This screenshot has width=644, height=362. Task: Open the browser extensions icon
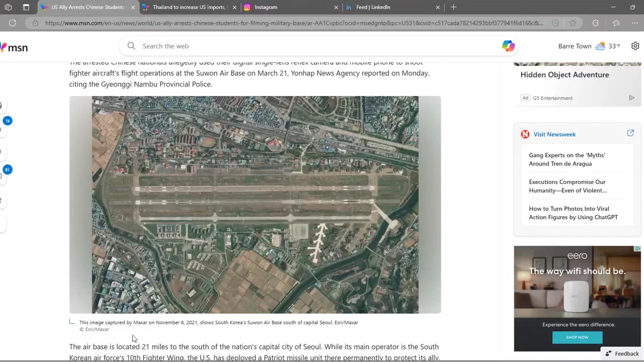pos(596,23)
